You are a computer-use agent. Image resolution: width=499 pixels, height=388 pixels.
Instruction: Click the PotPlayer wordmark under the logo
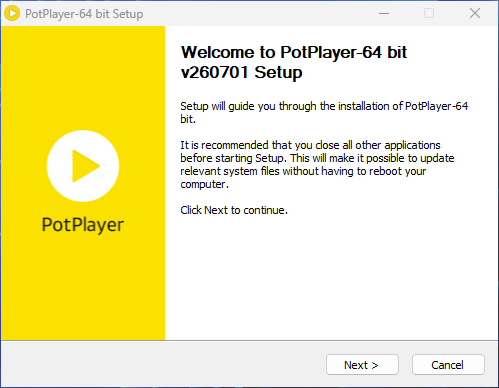pos(83,225)
